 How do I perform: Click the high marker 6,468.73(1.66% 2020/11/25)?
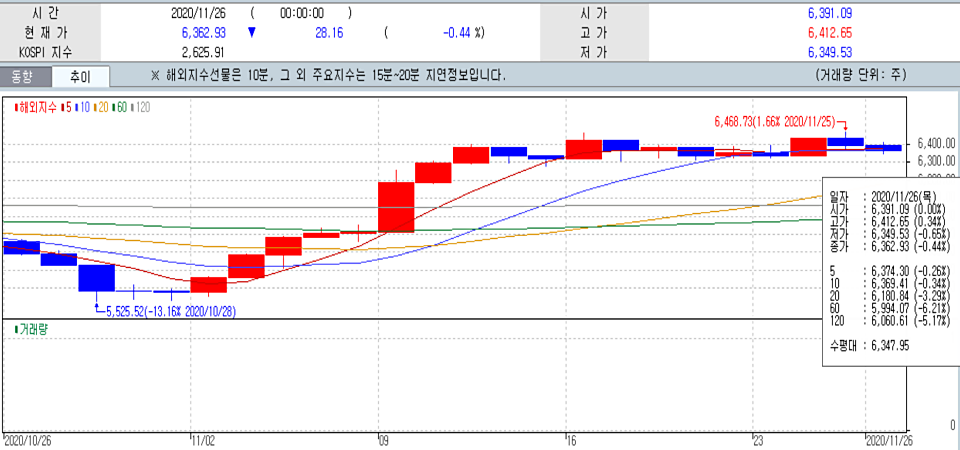[x=774, y=122]
